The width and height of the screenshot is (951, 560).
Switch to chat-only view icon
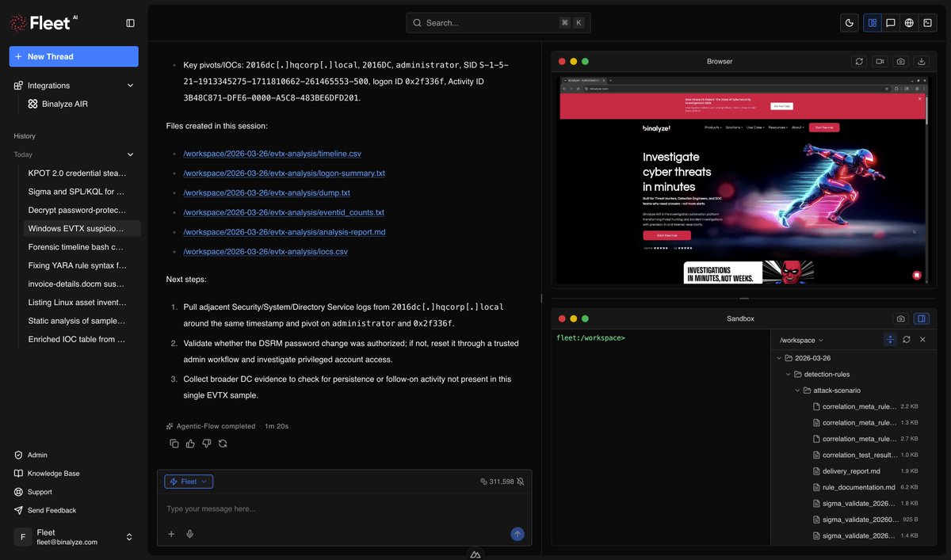pyautogui.click(x=891, y=23)
